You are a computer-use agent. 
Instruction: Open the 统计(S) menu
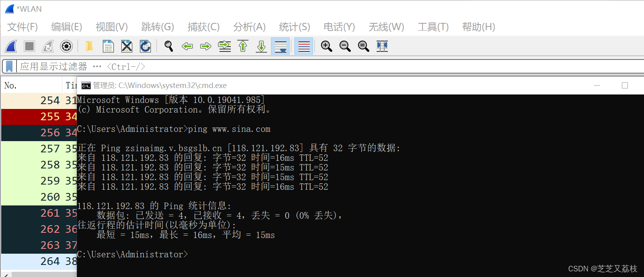click(294, 27)
